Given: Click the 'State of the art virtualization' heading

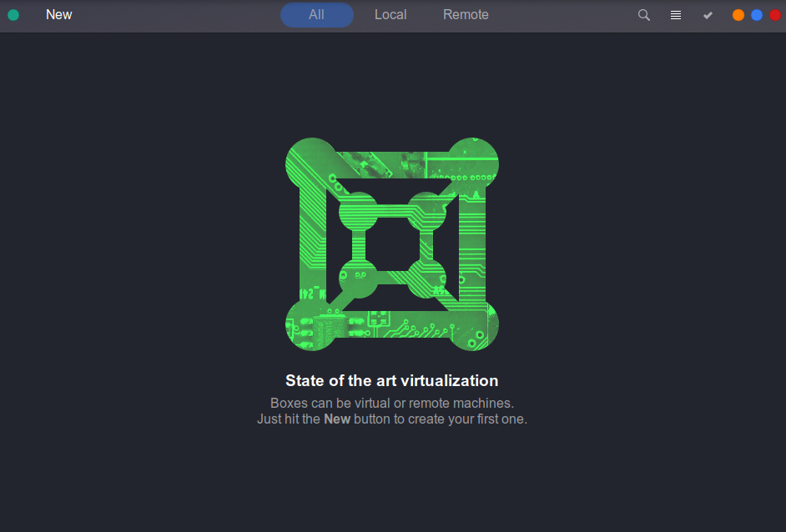Looking at the screenshot, I should click(x=392, y=381).
